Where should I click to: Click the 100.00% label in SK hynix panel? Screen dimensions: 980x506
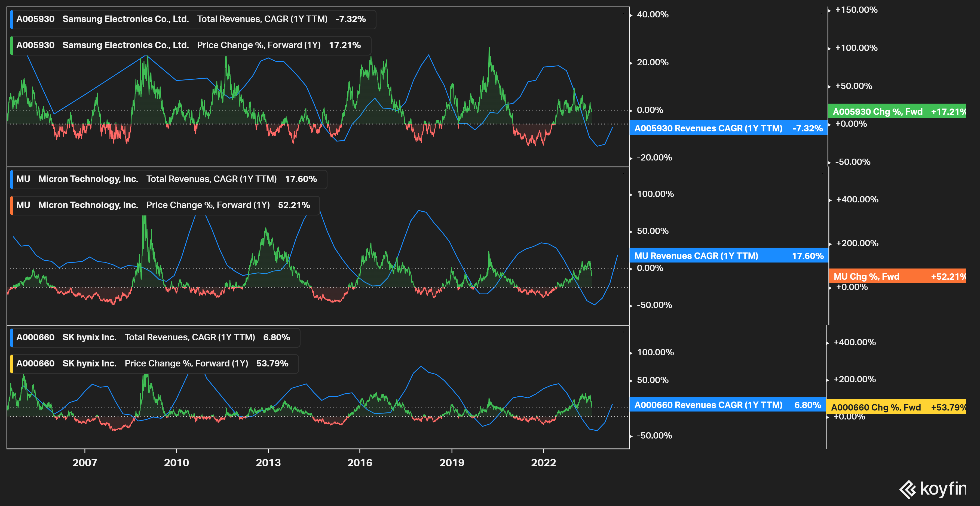point(655,352)
